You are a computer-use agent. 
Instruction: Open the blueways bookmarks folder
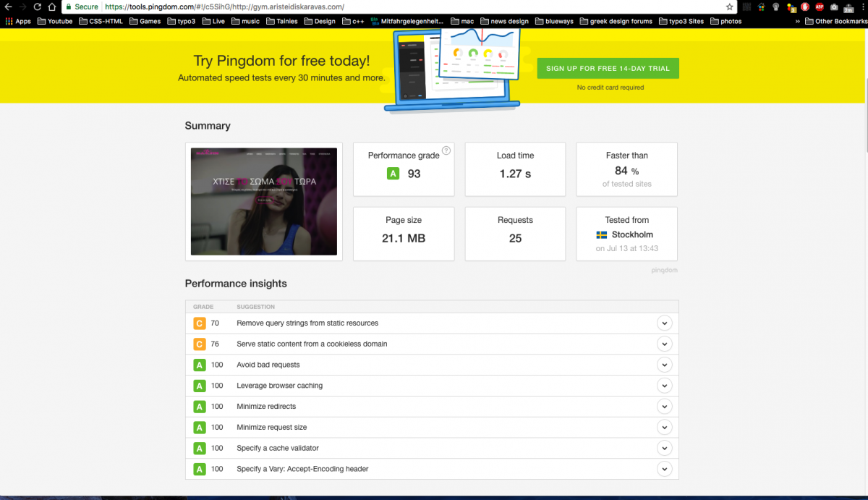(x=554, y=21)
